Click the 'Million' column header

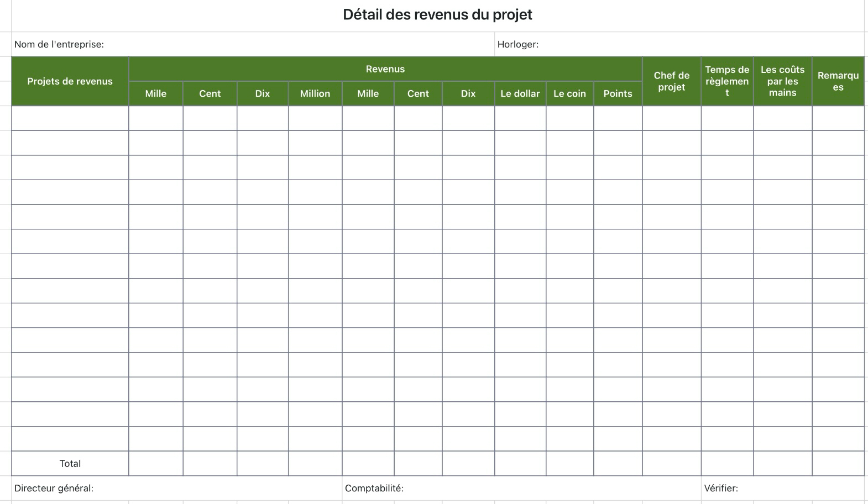[x=315, y=93]
